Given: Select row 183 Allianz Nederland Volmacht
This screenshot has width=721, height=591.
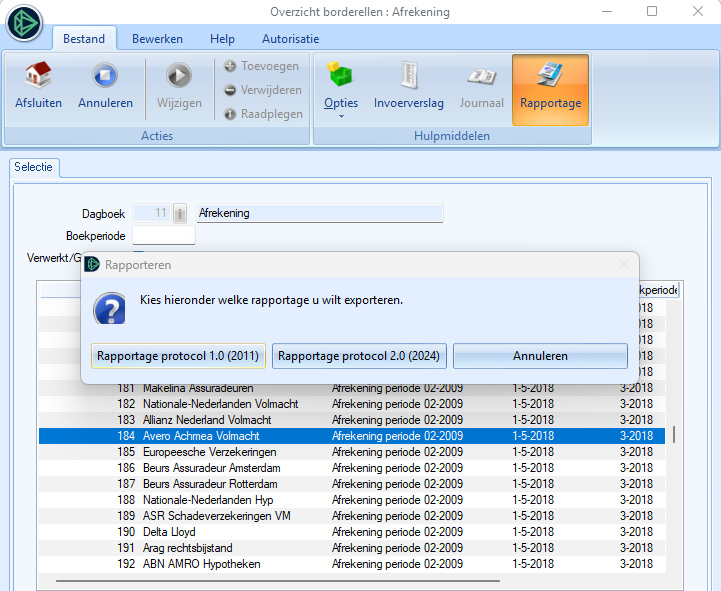Looking at the screenshot, I should (x=352, y=420).
